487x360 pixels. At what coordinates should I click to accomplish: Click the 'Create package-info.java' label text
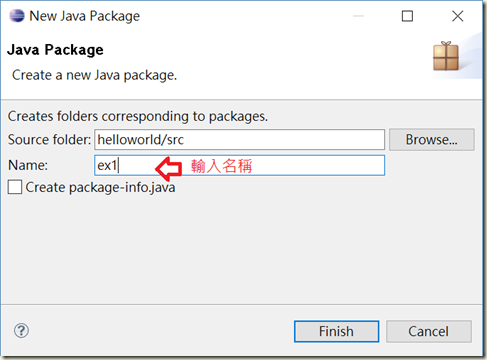point(100,187)
